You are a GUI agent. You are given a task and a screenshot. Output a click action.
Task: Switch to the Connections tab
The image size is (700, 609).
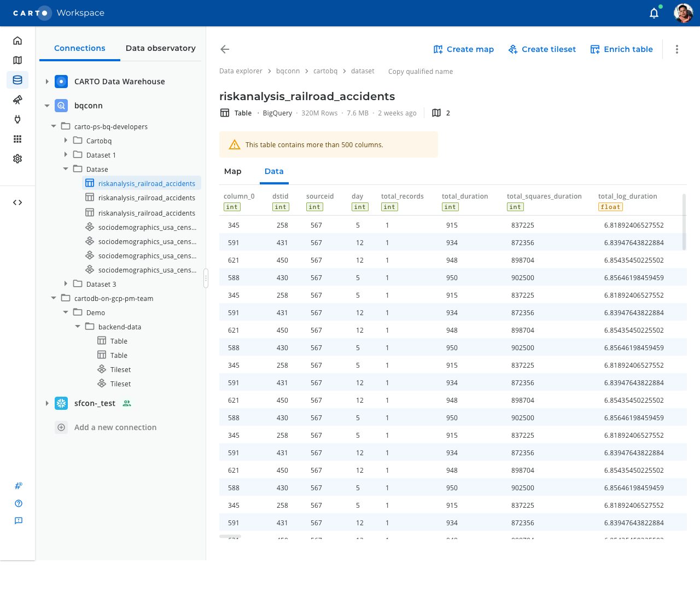pos(80,48)
